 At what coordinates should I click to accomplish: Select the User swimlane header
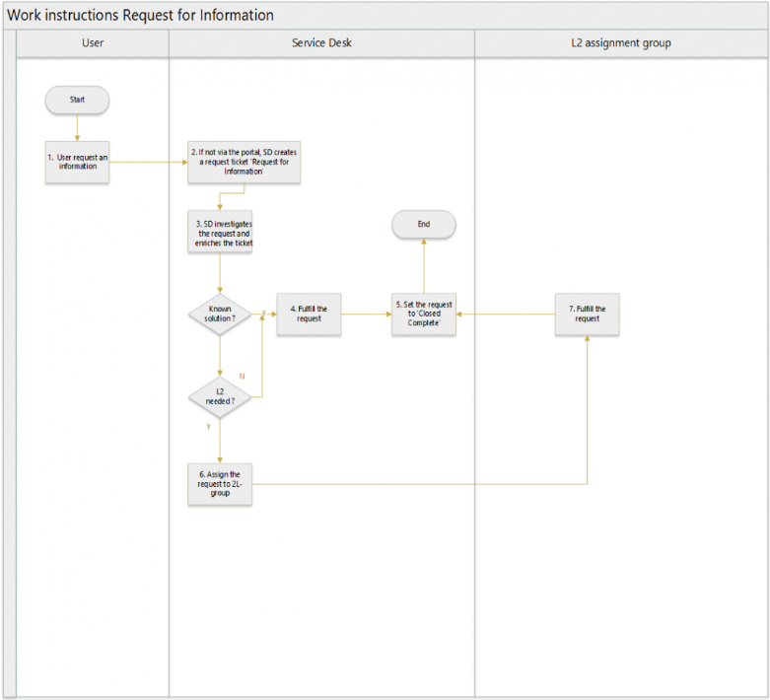click(x=93, y=43)
